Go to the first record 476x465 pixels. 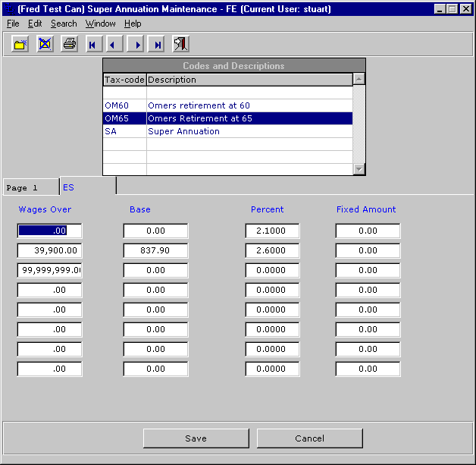pyautogui.click(x=92, y=45)
